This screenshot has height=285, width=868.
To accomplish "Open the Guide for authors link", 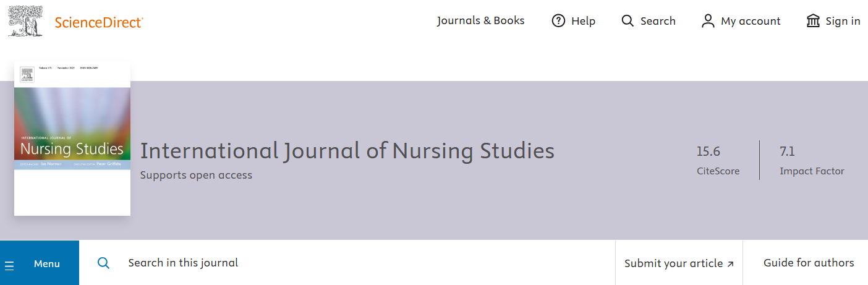I will click(x=809, y=263).
